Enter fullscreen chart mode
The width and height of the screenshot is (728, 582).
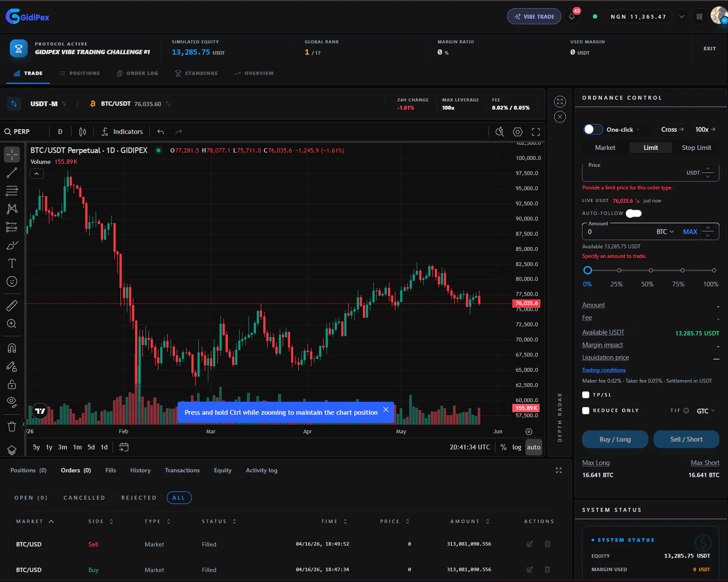point(536,132)
